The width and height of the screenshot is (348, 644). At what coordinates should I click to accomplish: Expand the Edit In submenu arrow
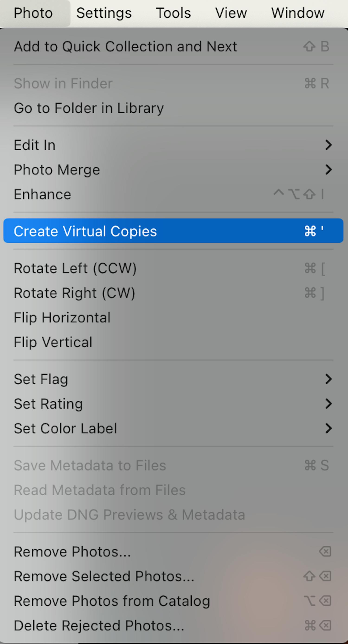(x=328, y=145)
